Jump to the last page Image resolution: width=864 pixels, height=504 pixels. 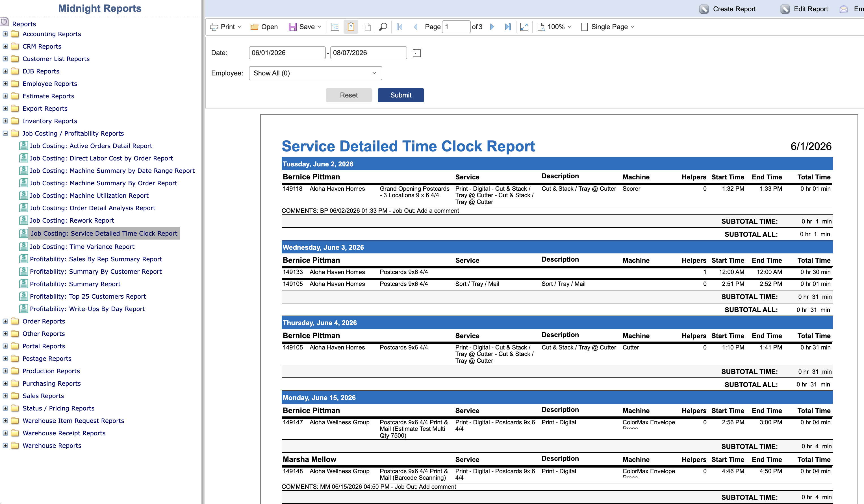pyautogui.click(x=508, y=27)
